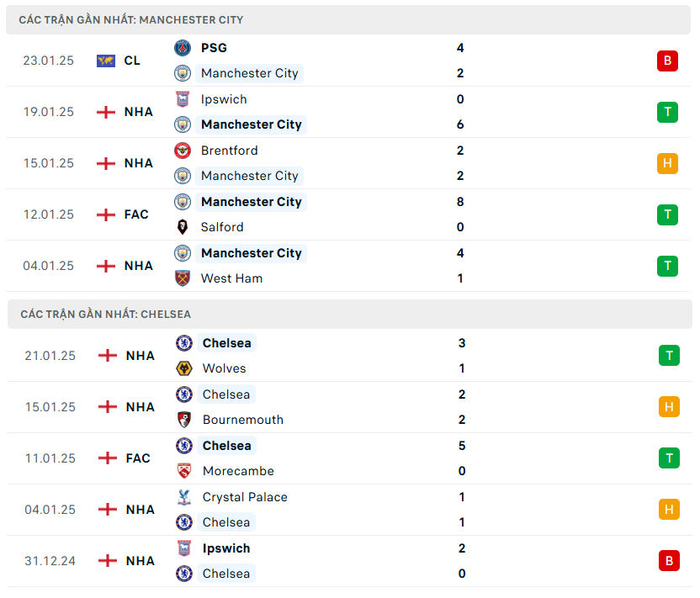Open the Salford team name link

pos(222,227)
